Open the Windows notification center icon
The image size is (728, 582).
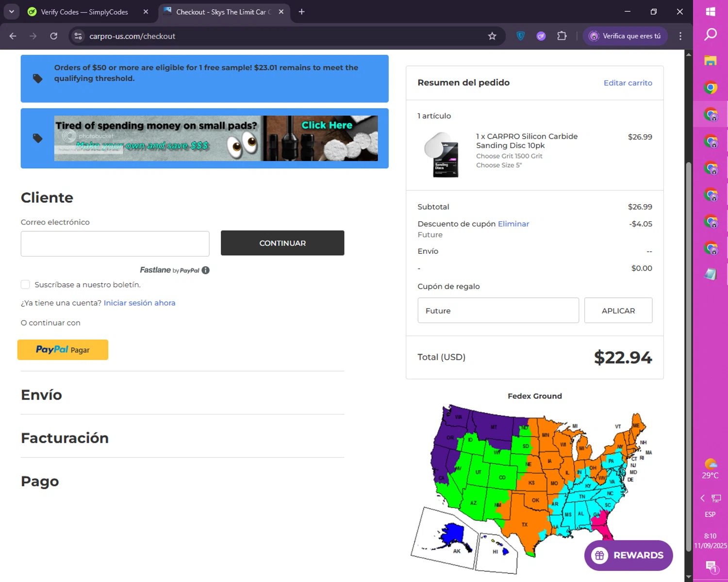711,566
